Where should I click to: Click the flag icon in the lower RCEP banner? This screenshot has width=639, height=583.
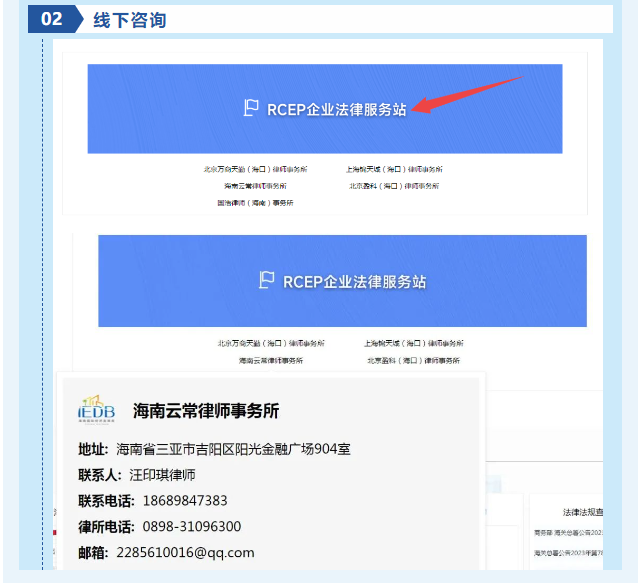pyautogui.click(x=267, y=280)
